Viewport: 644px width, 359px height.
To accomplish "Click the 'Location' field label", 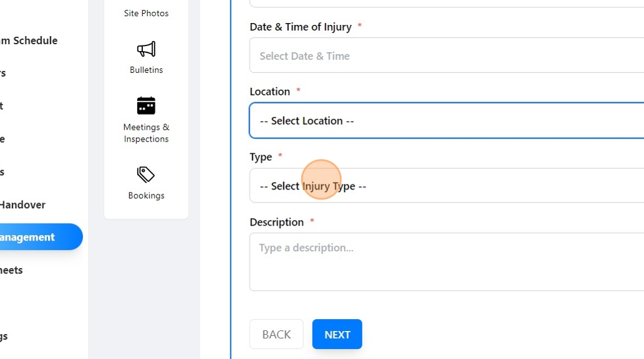I will tap(270, 92).
